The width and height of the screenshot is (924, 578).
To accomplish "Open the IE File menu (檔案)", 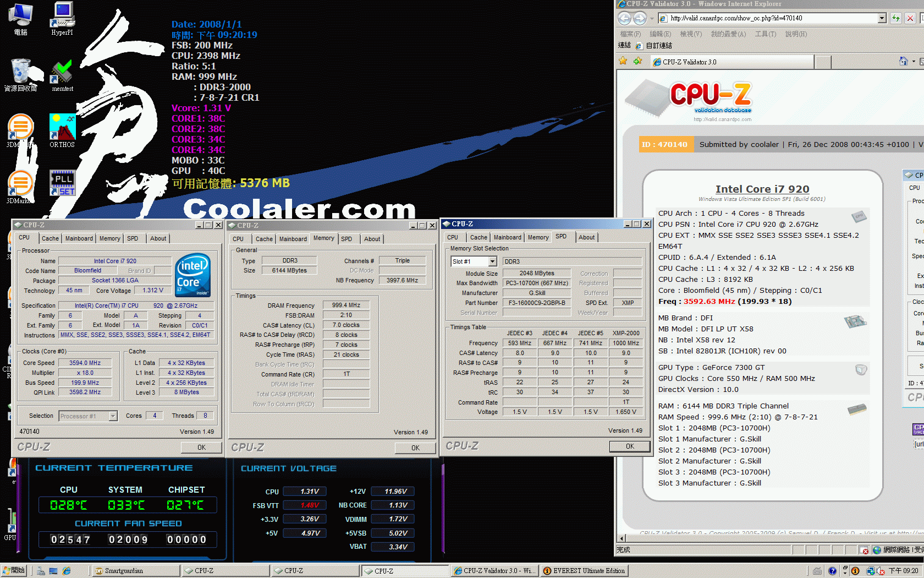I will pyautogui.click(x=630, y=34).
